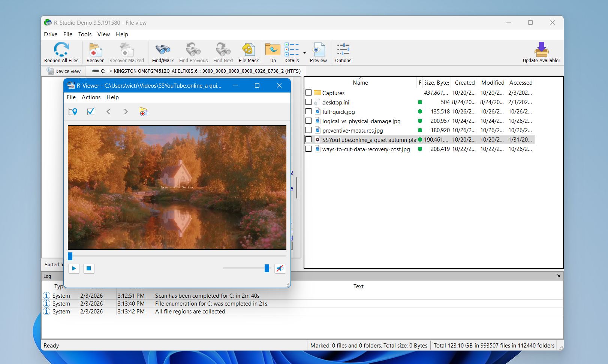Unmute audio in R-Viewer
Viewport: 608px width, 364px height.
pos(280,269)
